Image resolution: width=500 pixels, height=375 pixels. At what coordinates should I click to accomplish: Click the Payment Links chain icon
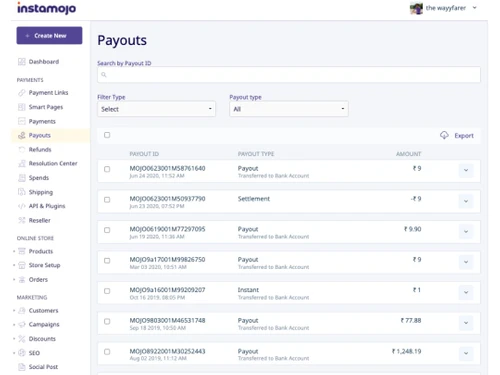pyautogui.click(x=22, y=93)
